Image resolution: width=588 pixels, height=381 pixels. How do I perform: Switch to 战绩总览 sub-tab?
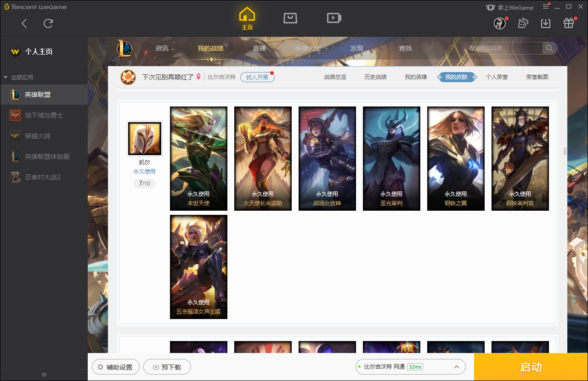tap(335, 77)
